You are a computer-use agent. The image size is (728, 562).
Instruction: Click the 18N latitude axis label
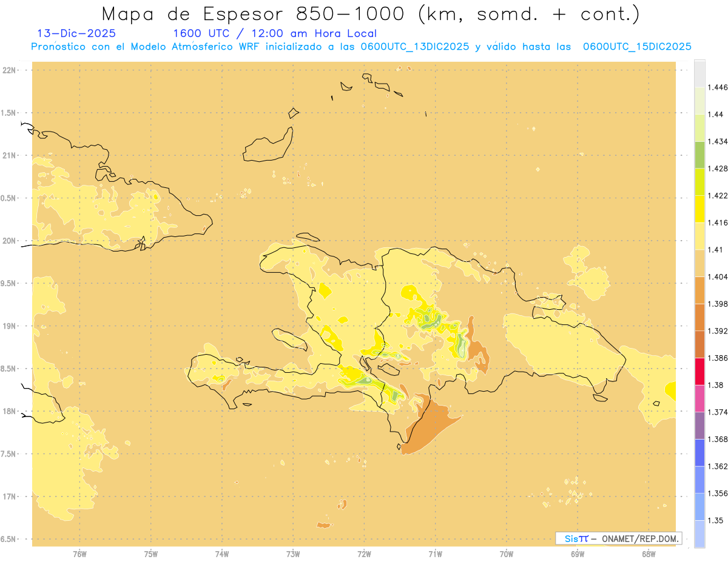point(10,412)
